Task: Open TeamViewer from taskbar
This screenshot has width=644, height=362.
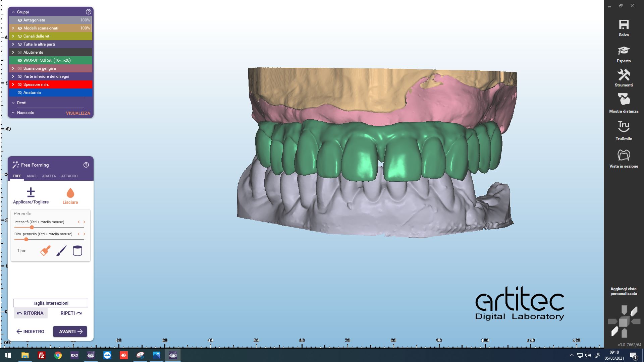Action: [x=107, y=355]
